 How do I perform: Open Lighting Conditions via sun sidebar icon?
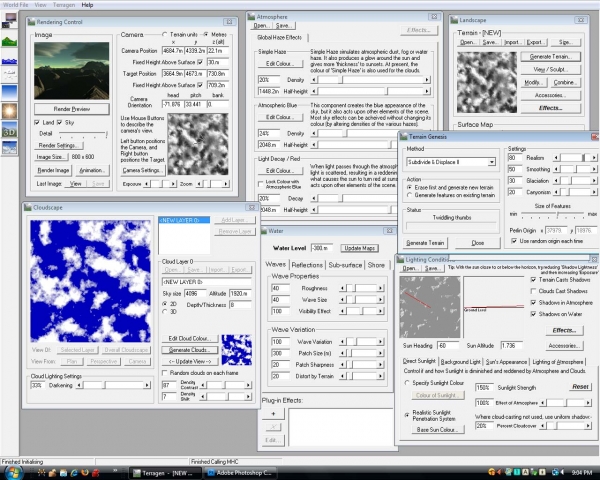click(9, 111)
